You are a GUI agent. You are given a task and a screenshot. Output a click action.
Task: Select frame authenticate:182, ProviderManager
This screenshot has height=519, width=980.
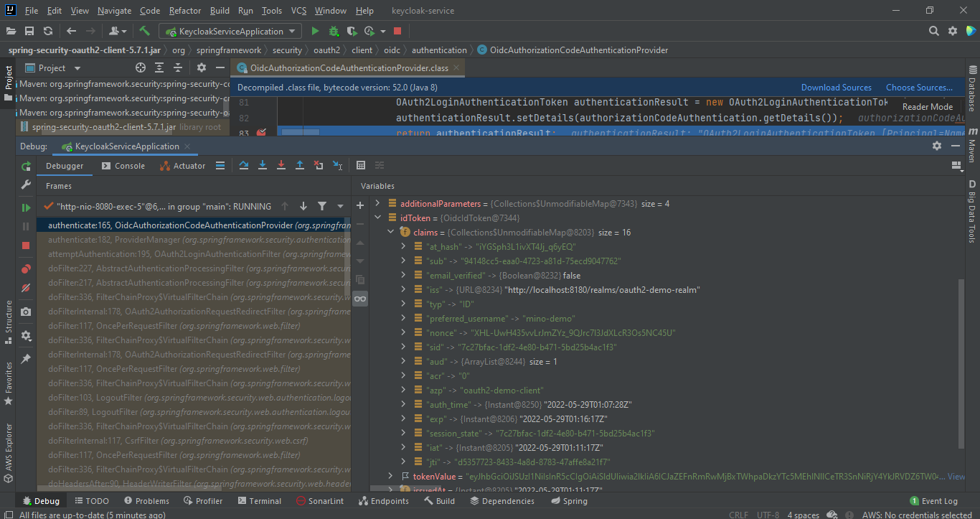point(194,239)
